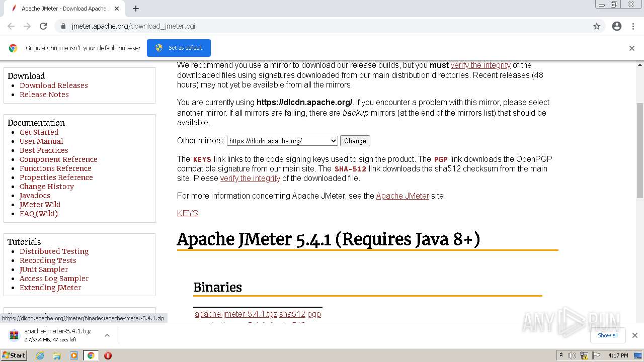Image resolution: width=644 pixels, height=362 pixels.
Task: Open Internet Explorer from the taskbar
Action: (40, 355)
